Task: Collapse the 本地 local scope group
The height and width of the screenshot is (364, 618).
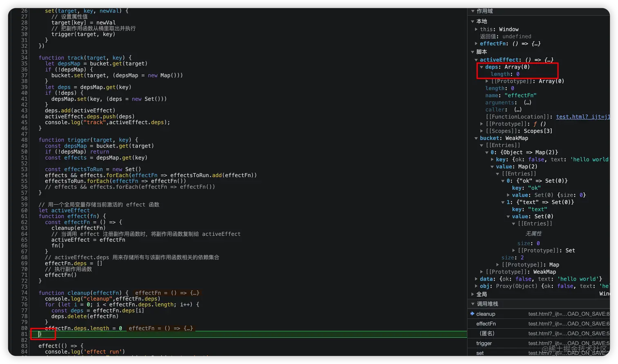Action: (473, 21)
